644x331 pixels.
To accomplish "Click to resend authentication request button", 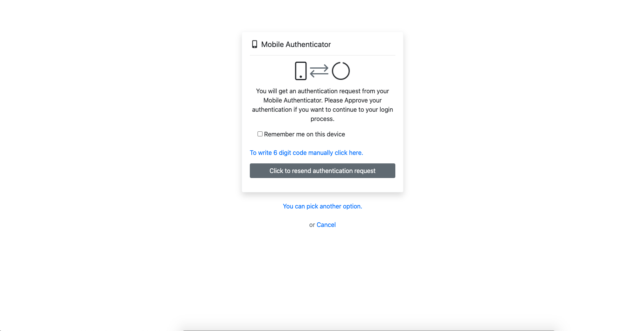I will coord(323,171).
